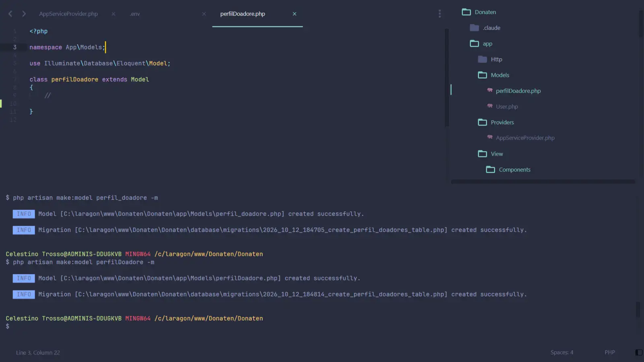
Task: Place cursor on the class perfilDoadore line
Action: coord(89,79)
